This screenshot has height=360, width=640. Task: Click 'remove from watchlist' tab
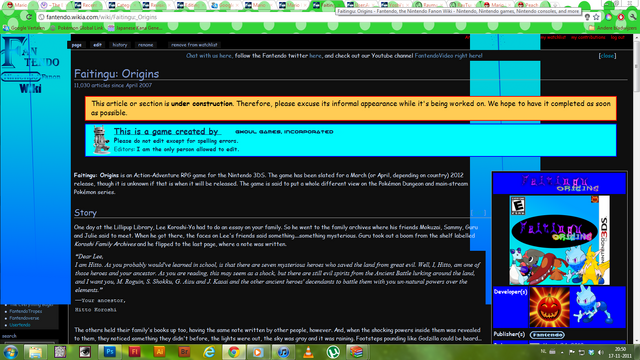pyautogui.click(x=194, y=45)
